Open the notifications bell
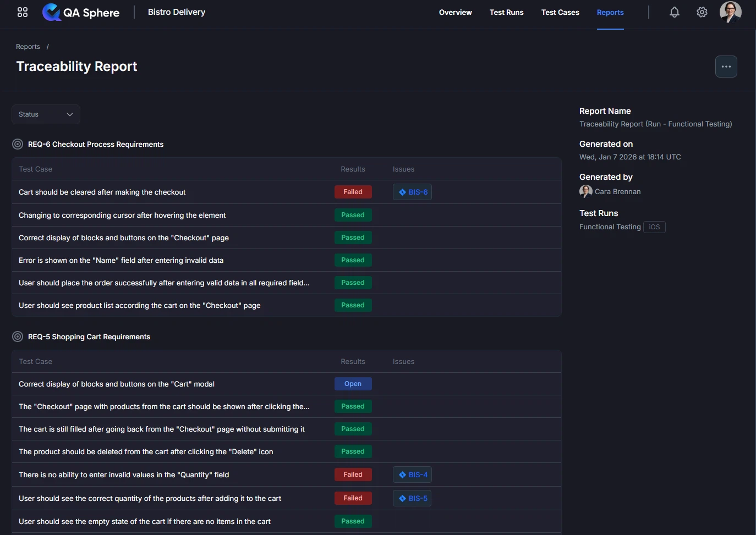 point(674,12)
